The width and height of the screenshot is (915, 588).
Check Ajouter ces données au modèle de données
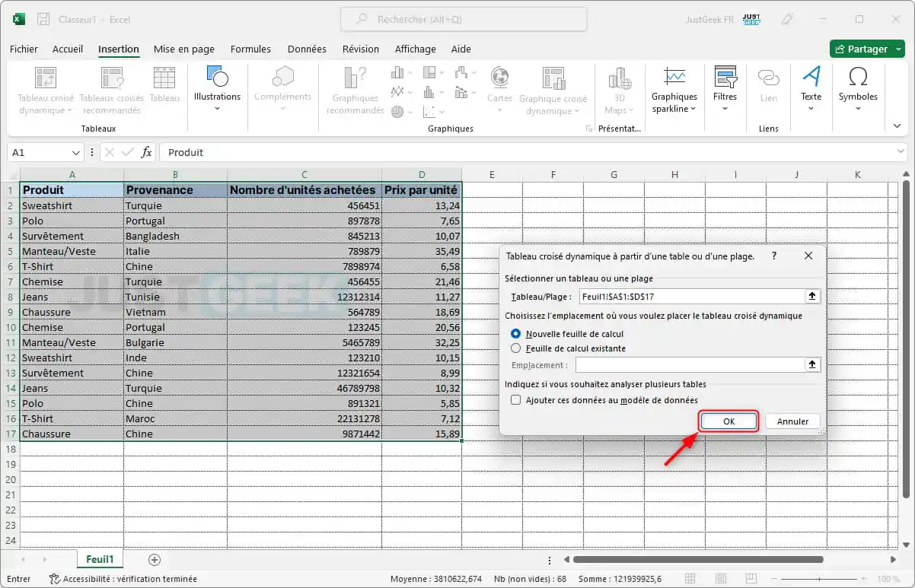click(x=515, y=399)
